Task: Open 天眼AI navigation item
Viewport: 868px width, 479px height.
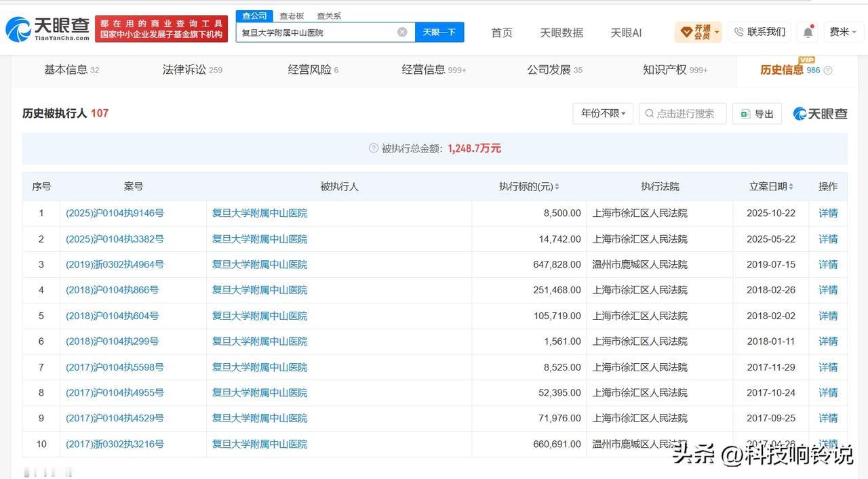Action: click(626, 33)
